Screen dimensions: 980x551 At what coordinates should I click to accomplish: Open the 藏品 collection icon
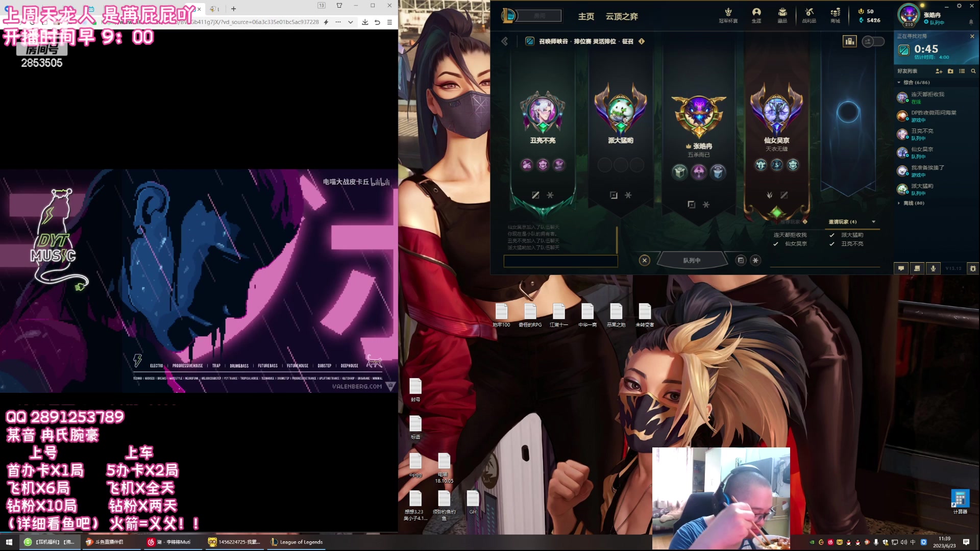782,15
